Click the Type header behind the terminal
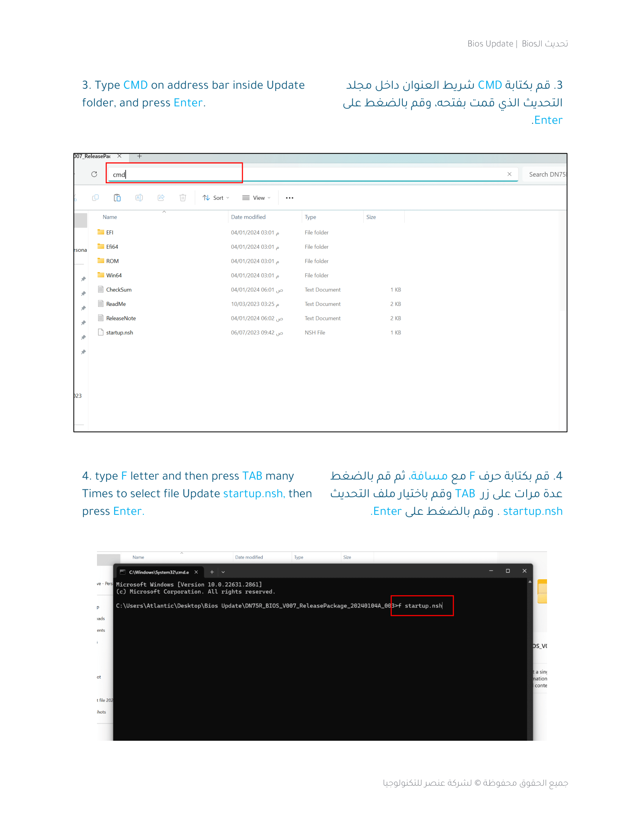 [299, 557]
